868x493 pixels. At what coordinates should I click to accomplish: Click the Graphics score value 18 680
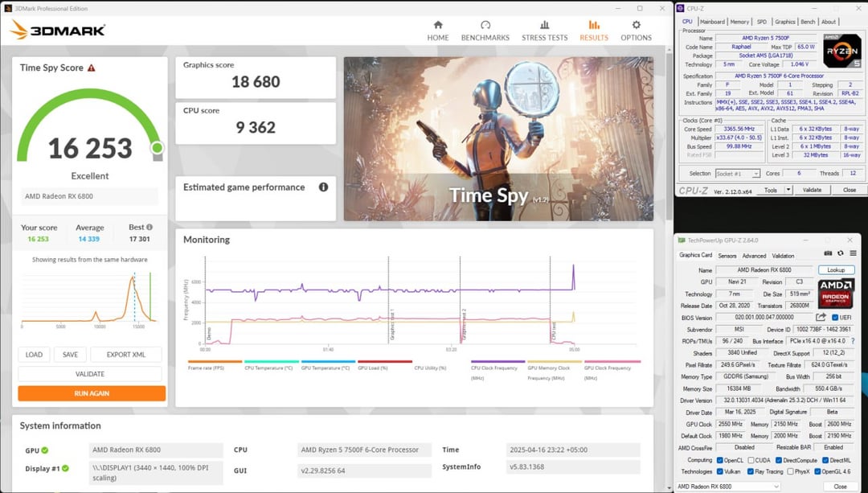pyautogui.click(x=256, y=82)
